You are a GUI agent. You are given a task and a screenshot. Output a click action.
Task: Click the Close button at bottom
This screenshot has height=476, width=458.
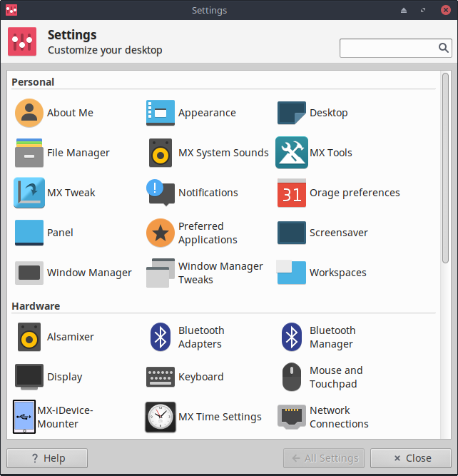point(411,458)
